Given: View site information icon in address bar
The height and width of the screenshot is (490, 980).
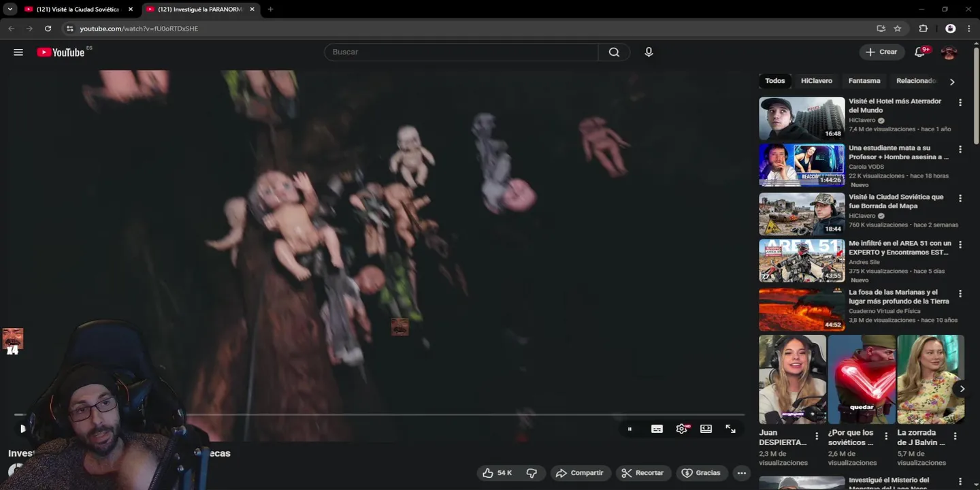Looking at the screenshot, I should [69, 29].
